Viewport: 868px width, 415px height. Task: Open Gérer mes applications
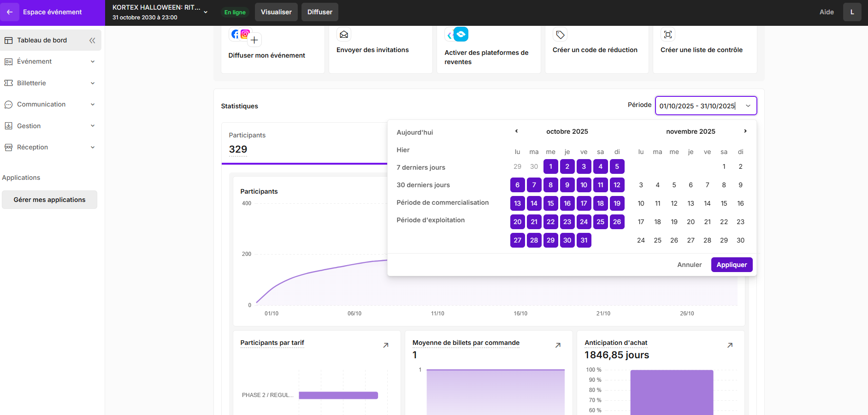pos(50,200)
